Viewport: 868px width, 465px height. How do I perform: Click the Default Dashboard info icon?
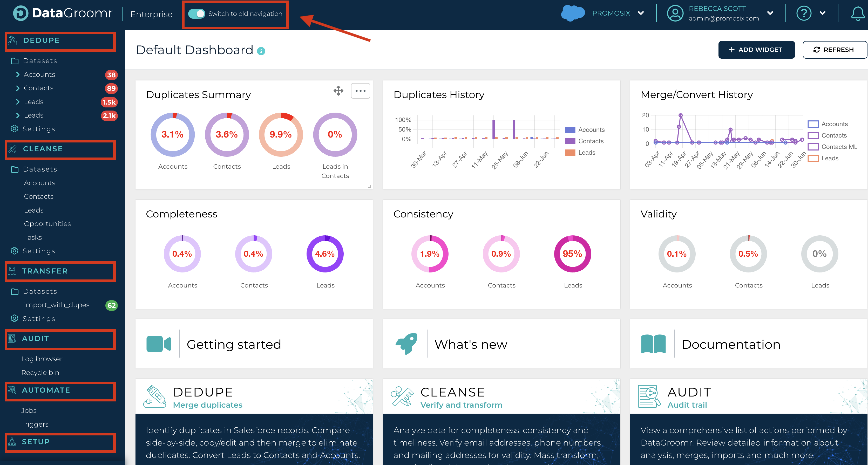coord(261,51)
